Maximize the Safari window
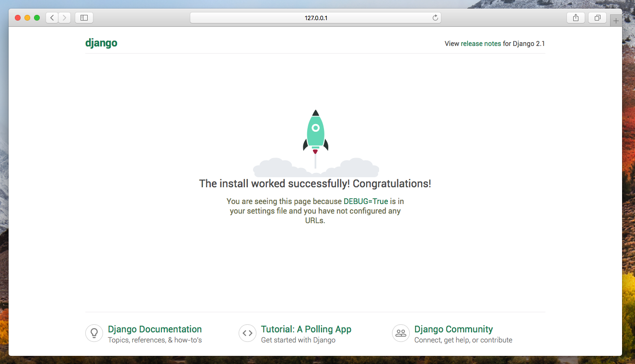 coord(37,18)
